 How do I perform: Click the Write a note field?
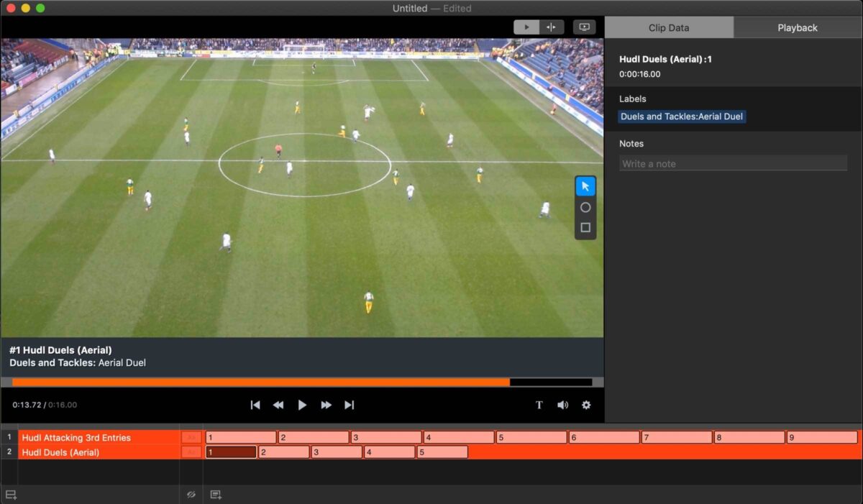tap(733, 163)
